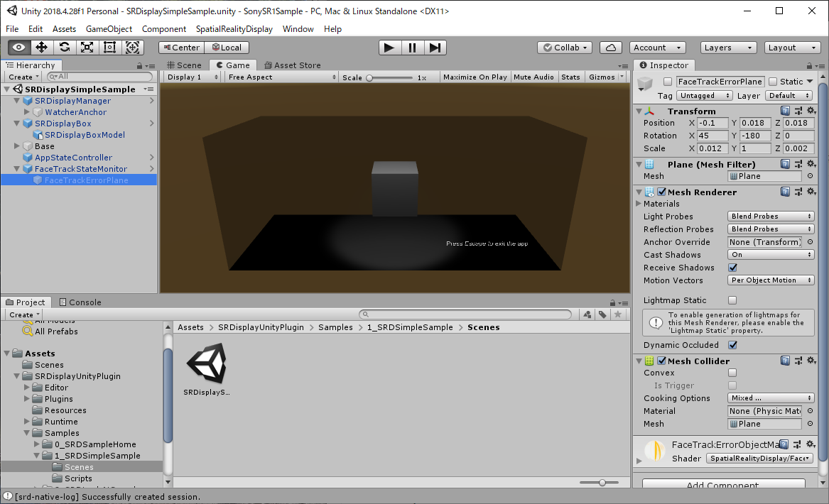The height and width of the screenshot is (504, 829).
Task: Switch to the Scene tab
Action: 185,65
